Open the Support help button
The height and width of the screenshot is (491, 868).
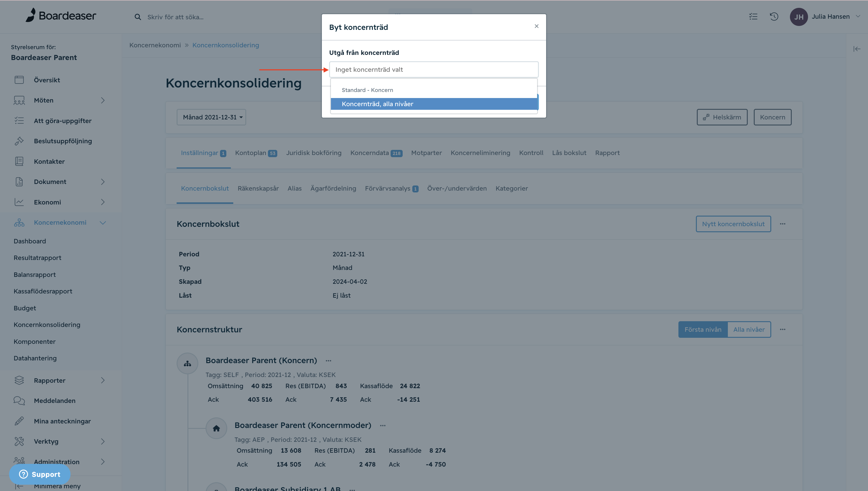coord(40,474)
